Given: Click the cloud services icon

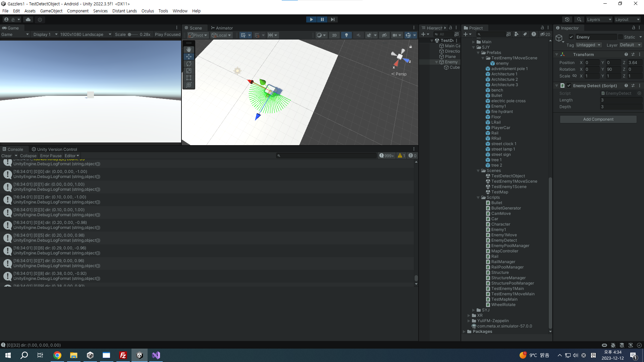Looking at the screenshot, I should point(28,19).
